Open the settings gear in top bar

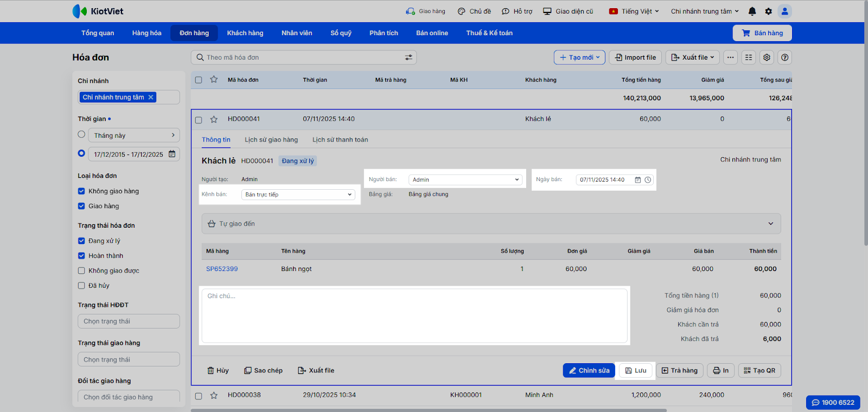(x=768, y=11)
